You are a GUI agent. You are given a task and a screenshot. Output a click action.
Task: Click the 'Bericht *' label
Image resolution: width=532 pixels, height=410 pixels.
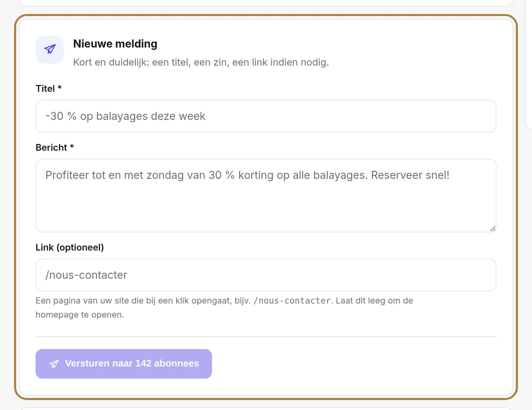(x=55, y=148)
